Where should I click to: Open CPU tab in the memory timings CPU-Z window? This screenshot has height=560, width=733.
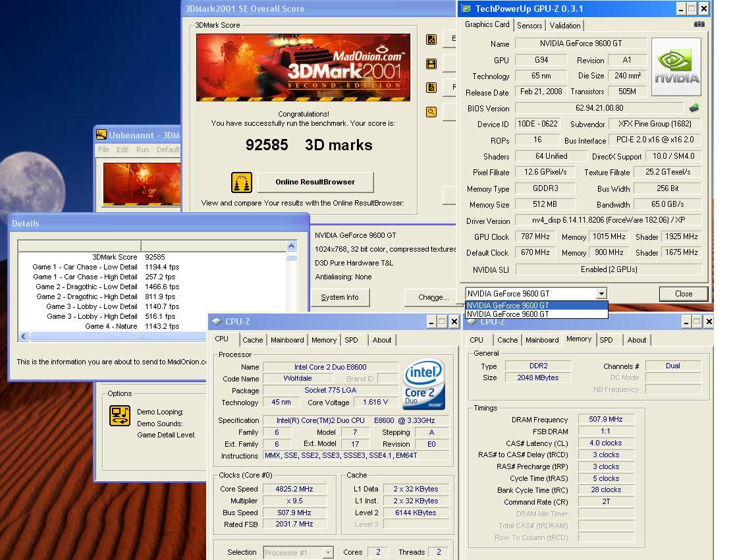pyautogui.click(x=476, y=340)
